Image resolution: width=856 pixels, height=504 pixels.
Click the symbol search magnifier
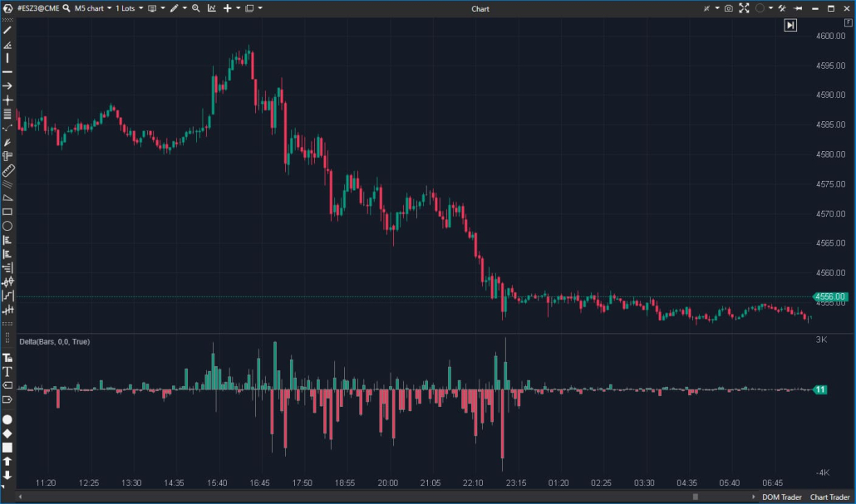point(65,8)
